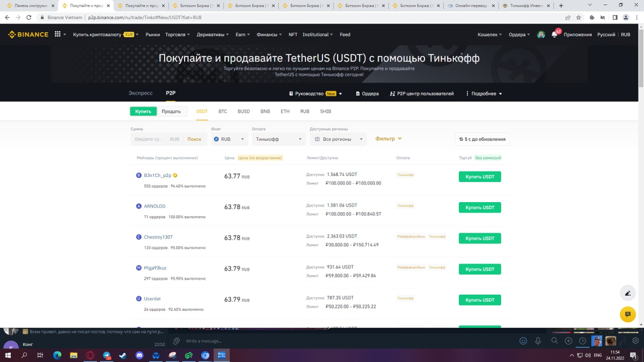Screen dimensions: 644x362
Task: Open the refresh interval dropdown
Action: [x=482, y=139]
